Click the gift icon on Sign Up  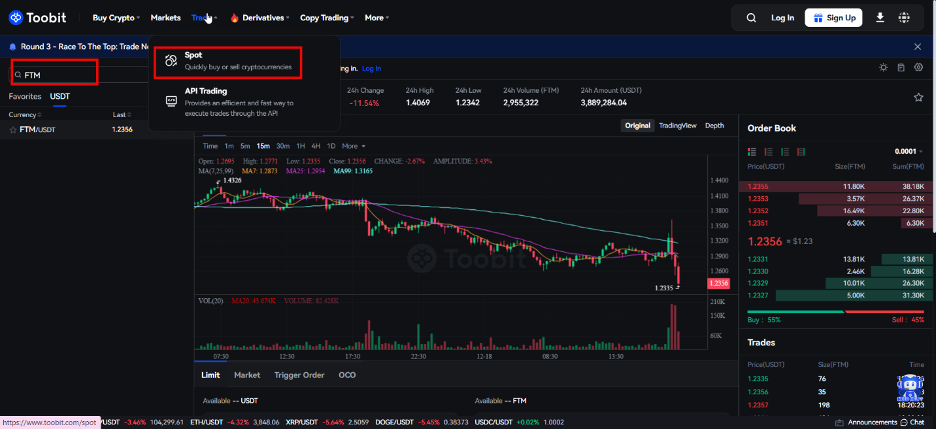(818, 18)
